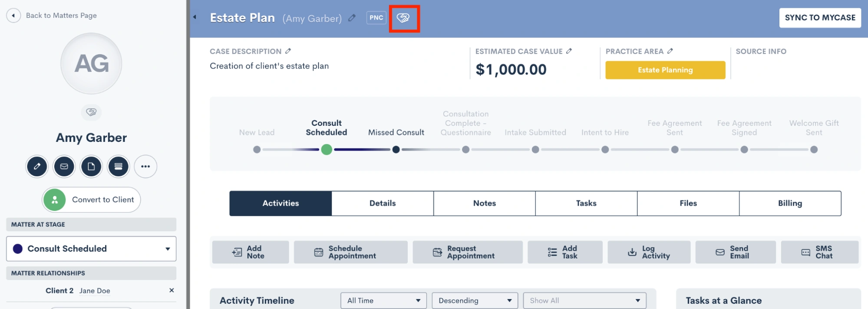This screenshot has height=309, width=868.
Task: Click the Practice Area edit pencil
Action: coord(670,51)
